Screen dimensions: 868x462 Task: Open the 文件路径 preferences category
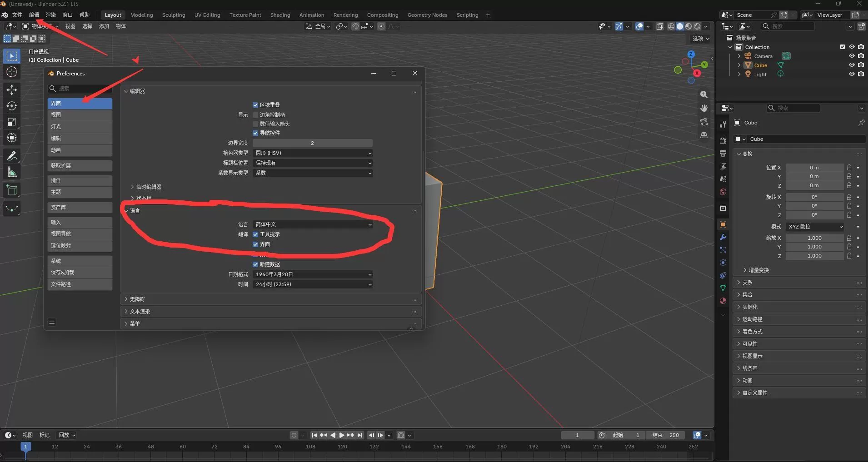[80, 284]
